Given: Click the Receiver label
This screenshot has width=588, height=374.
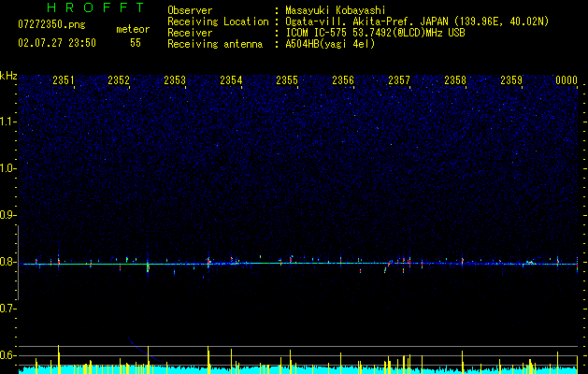Looking at the screenshot, I should tap(190, 33).
